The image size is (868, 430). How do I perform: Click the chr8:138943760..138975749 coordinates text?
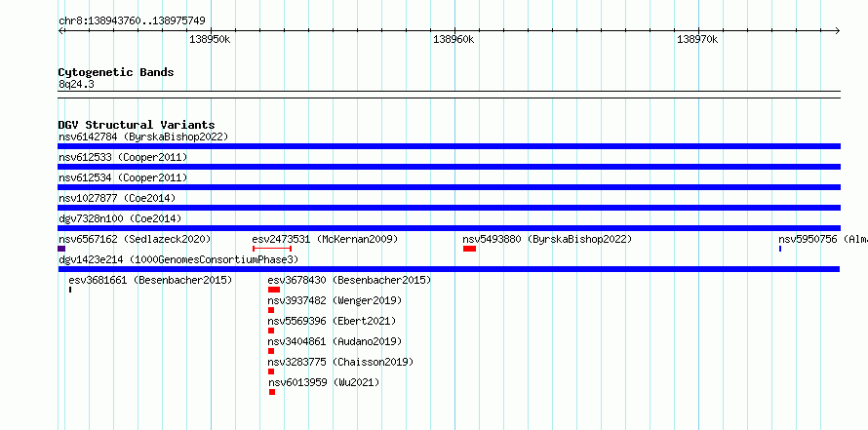pyautogui.click(x=132, y=21)
